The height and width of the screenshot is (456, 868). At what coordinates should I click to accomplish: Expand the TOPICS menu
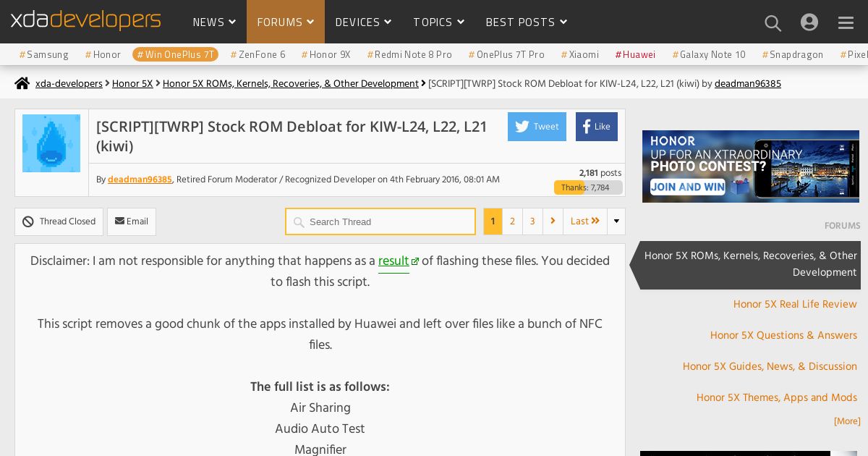tap(438, 22)
